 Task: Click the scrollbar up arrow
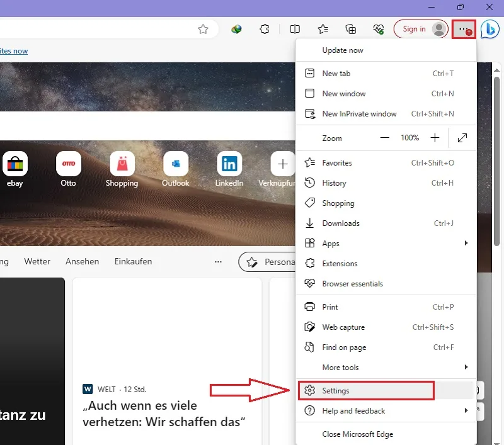(x=496, y=70)
